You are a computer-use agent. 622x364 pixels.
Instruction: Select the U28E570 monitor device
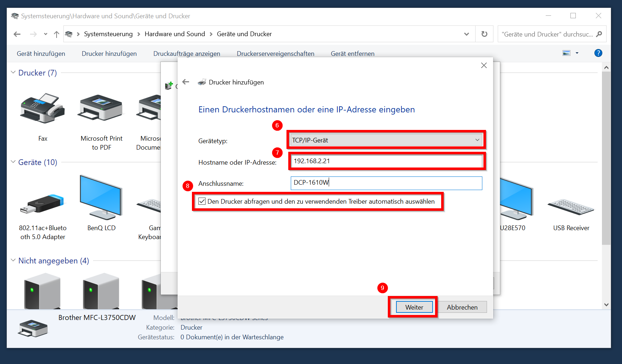pyautogui.click(x=516, y=199)
